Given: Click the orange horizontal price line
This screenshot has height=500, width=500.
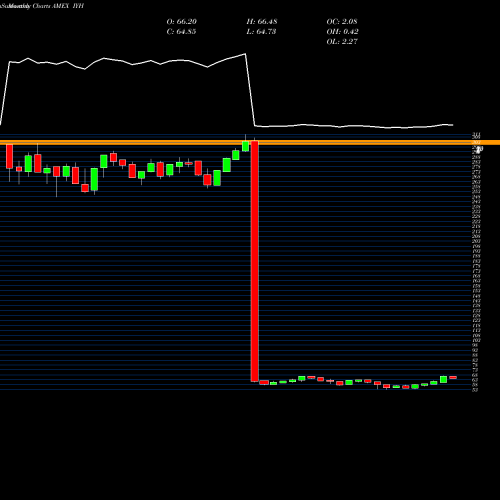Looking at the screenshot, I should (250, 143).
